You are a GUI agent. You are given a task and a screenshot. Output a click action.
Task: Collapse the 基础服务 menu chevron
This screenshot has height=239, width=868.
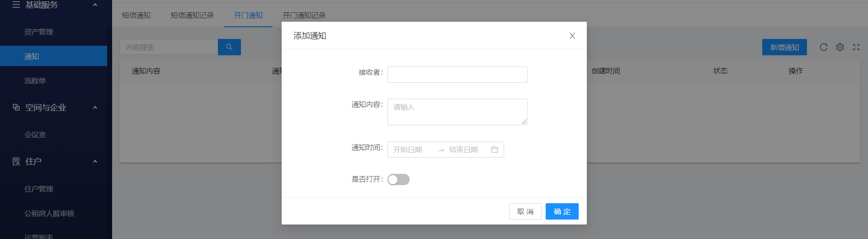coord(95,5)
